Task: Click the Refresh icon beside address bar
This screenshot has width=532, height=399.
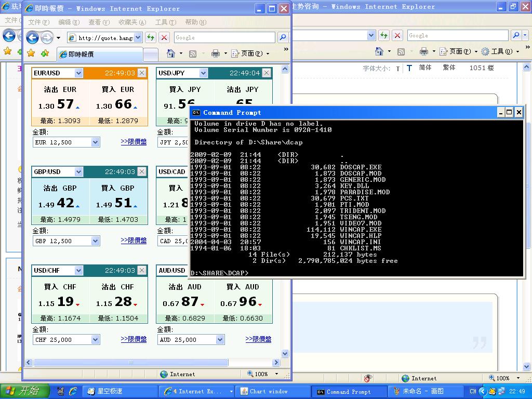Action: click(150, 37)
